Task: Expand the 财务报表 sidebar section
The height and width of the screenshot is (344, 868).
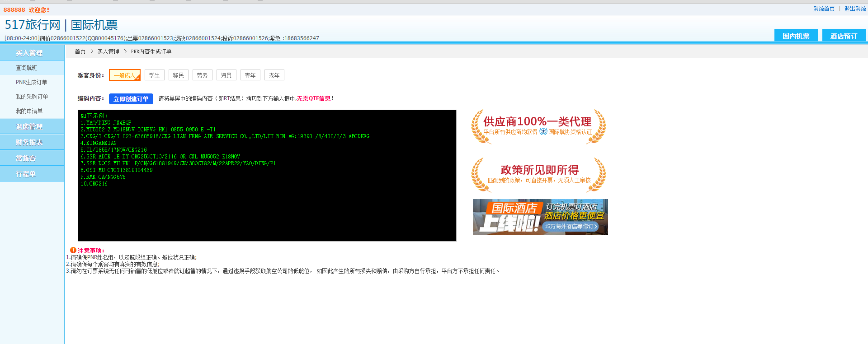Action: click(x=32, y=142)
